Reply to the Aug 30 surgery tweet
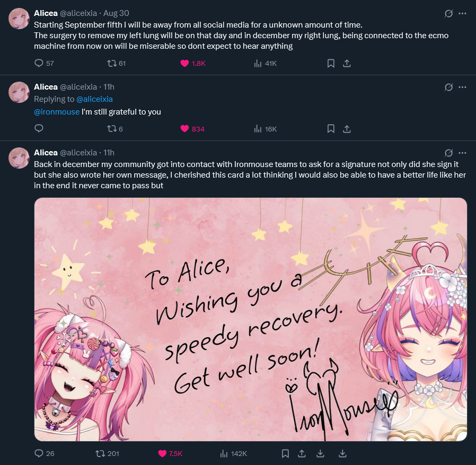 coord(39,63)
